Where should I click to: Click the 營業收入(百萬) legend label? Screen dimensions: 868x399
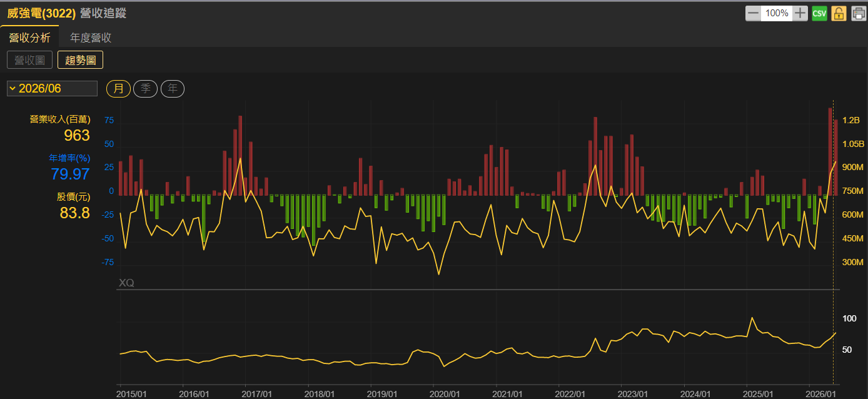(x=60, y=119)
